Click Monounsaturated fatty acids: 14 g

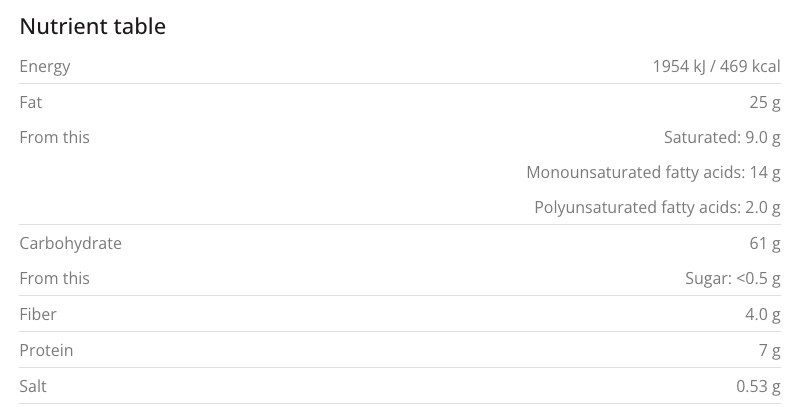(x=653, y=173)
